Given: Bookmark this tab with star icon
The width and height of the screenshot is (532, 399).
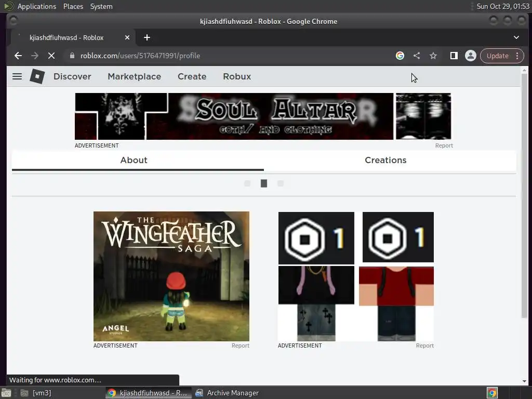Looking at the screenshot, I should coord(433,56).
